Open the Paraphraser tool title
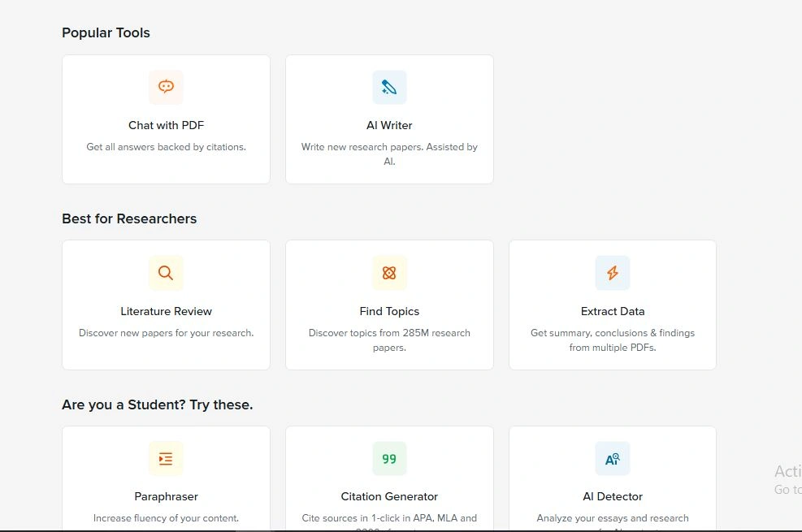 click(166, 496)
